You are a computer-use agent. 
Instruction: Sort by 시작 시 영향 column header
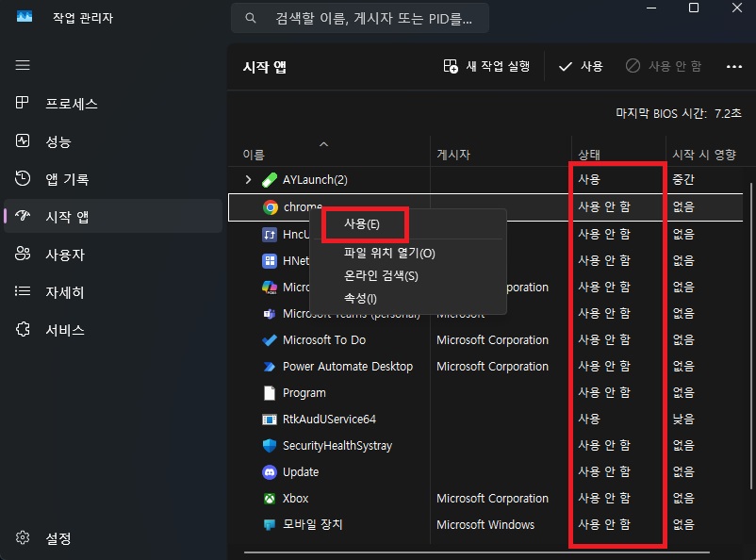tap(704, 155)
